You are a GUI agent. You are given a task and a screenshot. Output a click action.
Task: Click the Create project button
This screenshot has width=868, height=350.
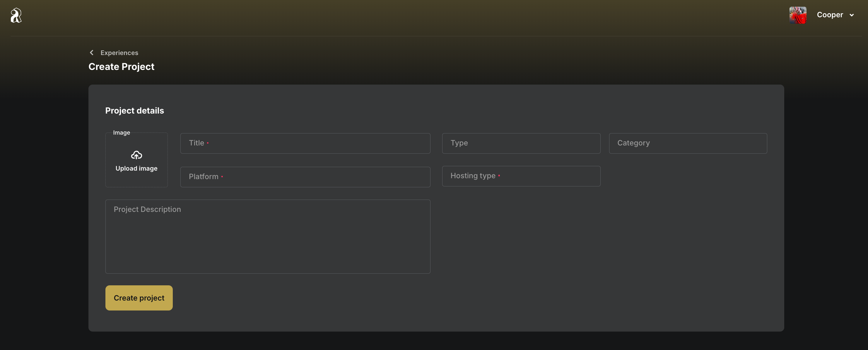[139, 298]
